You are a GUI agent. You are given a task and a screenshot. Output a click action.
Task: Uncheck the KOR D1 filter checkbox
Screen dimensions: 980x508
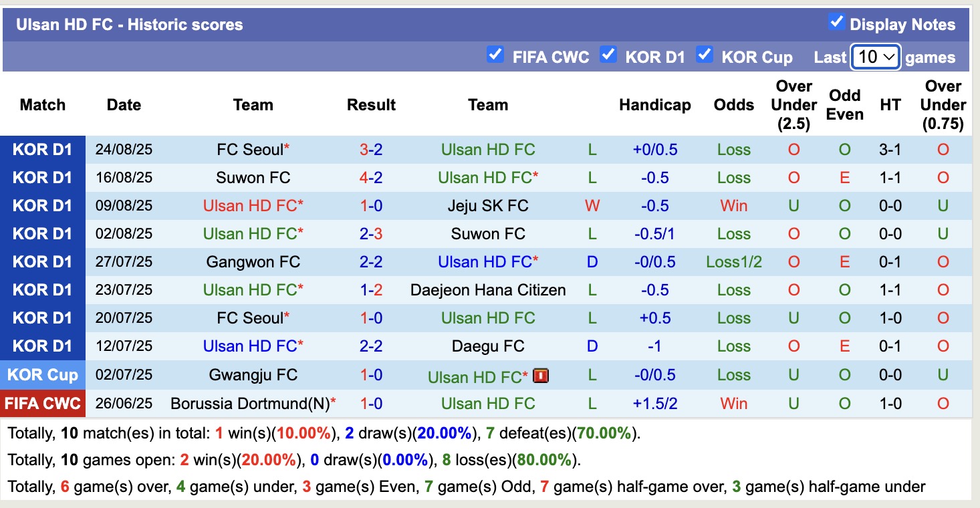coord(608,56)
